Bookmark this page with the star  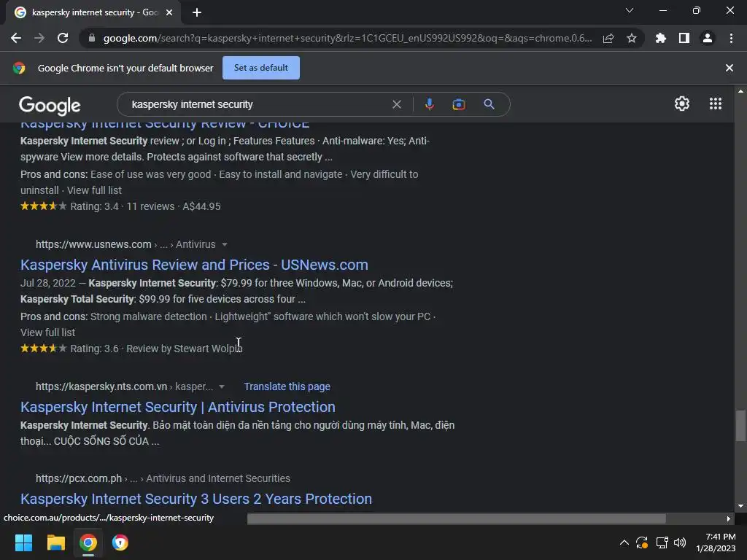pyautogui.click(x=632, y=38)
